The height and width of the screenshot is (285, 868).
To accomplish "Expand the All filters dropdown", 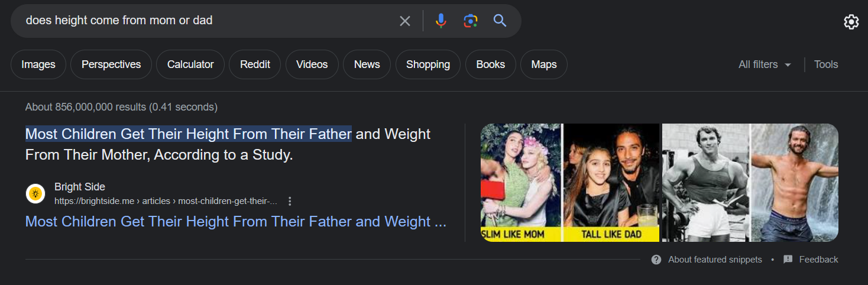I will coord(765,64).
